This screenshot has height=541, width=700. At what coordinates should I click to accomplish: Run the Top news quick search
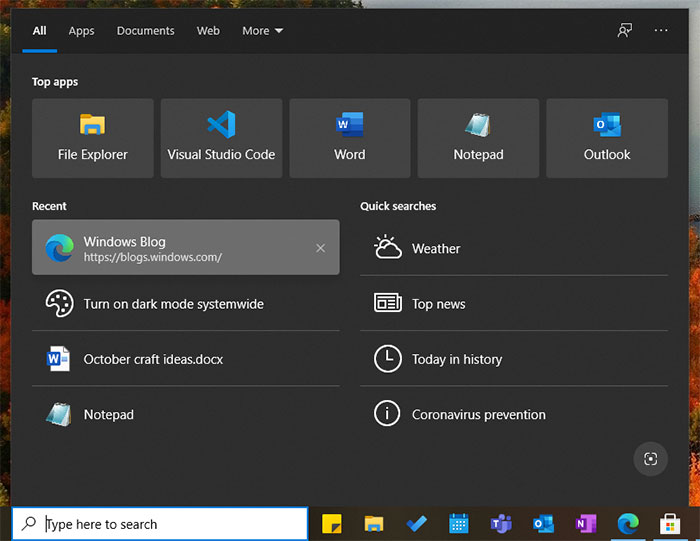514,304
